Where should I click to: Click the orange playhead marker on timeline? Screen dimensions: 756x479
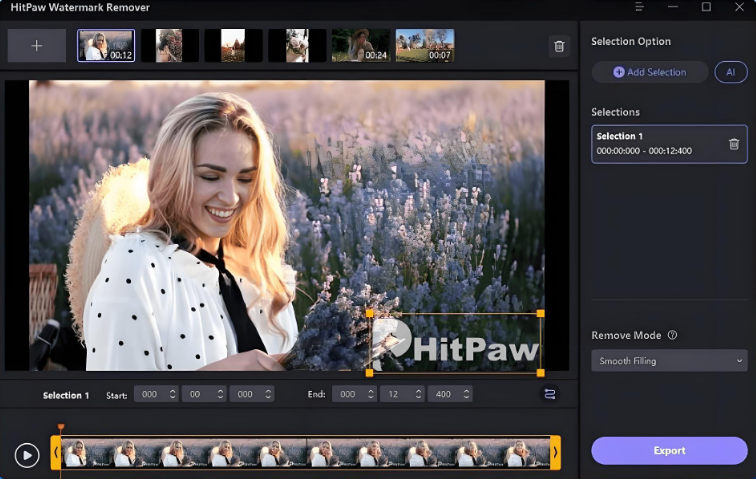pos(60,428)
